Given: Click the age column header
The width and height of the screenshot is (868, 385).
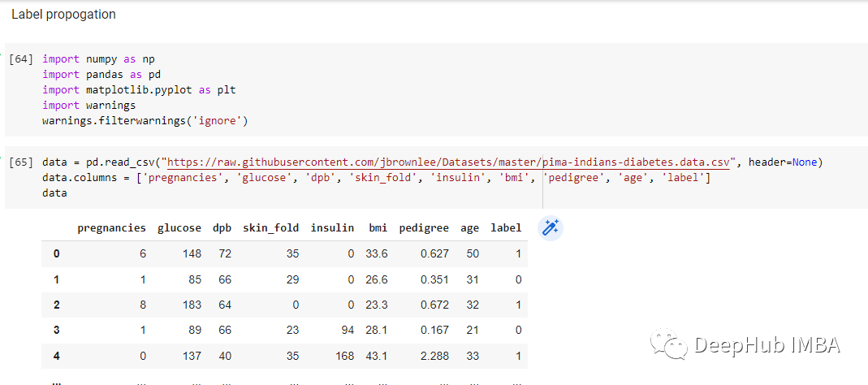Looking at the screenshot, I should (x=469, y=228).
